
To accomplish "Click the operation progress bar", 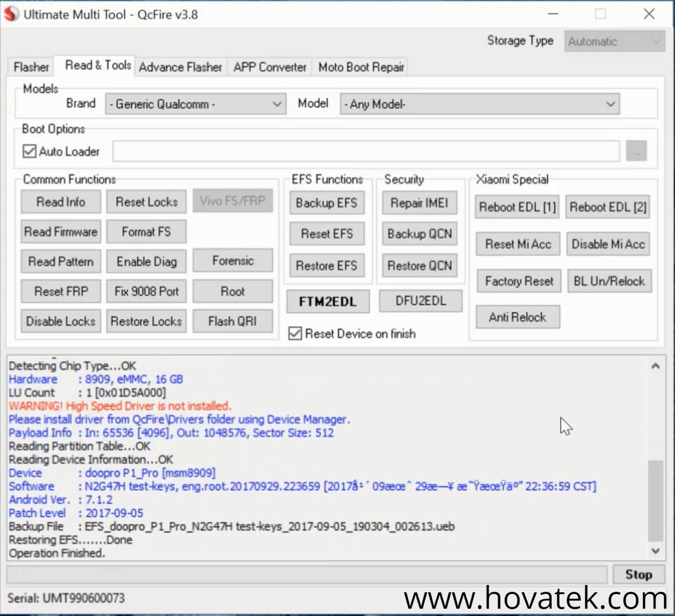I will click(x=307, y=575).
